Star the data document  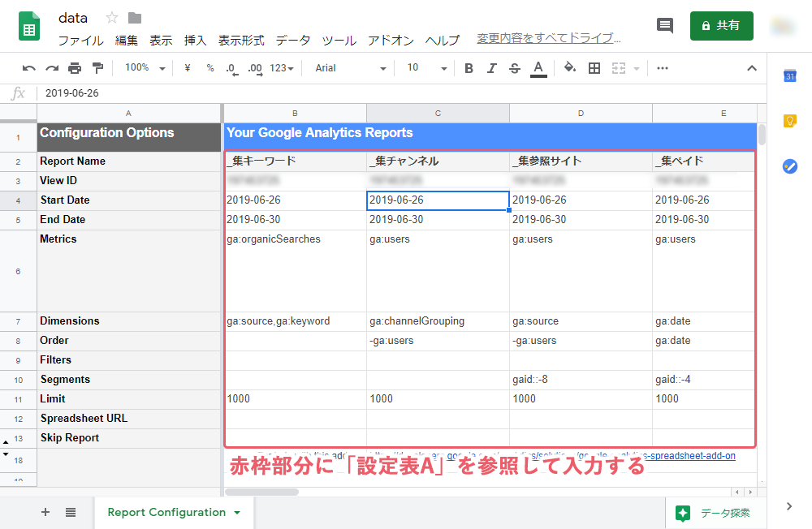[111, 18]
